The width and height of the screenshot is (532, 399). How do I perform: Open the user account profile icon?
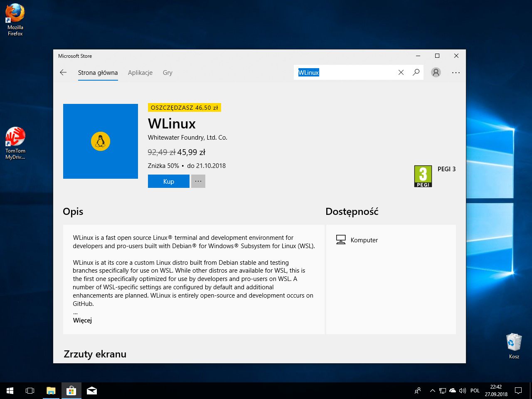436,72
